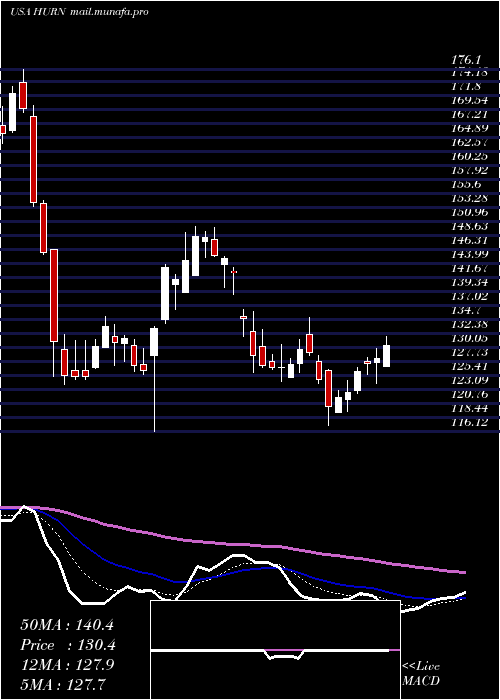Click the 157.92 price axis label
The width and height of the screenshot is (500, 700).
click(x=471, y=171)
